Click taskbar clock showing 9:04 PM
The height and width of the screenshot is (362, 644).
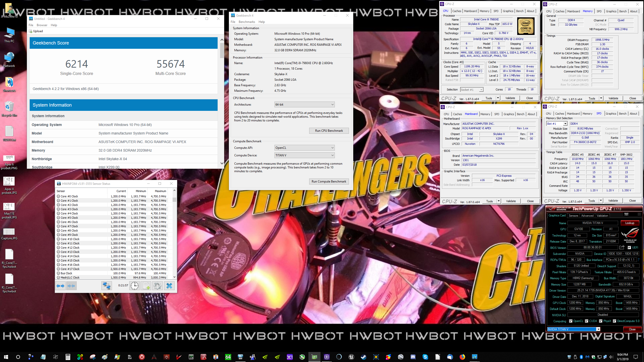click(622, 357)
